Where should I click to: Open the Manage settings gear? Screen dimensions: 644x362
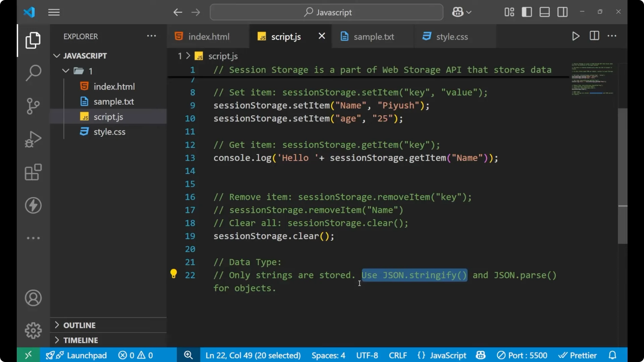coord(33,330)
